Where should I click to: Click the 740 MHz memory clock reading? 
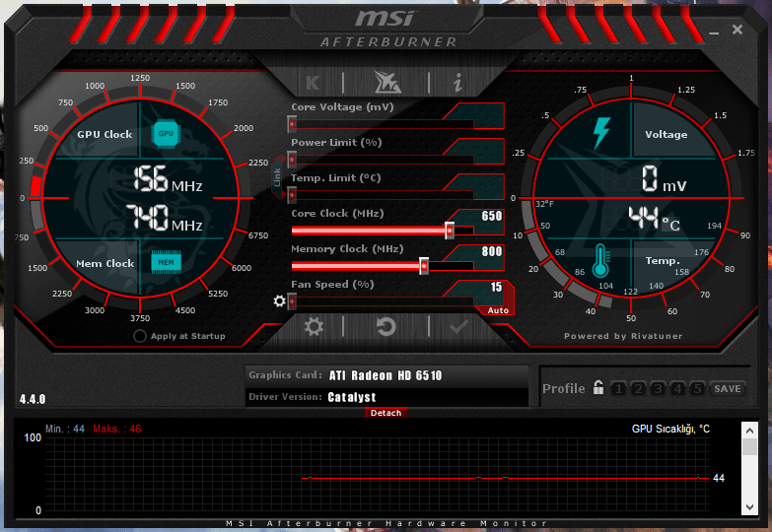click(164, 219)
